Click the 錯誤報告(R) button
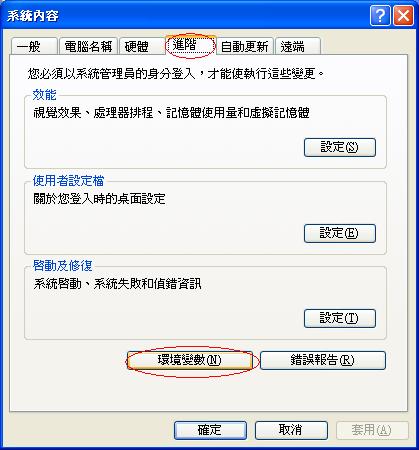Screen dimensions: 419x450 coord(323,360)
